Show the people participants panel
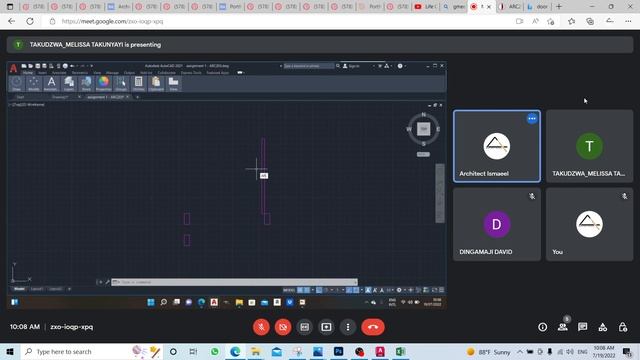640x360 pixels. tap(562, 327)
